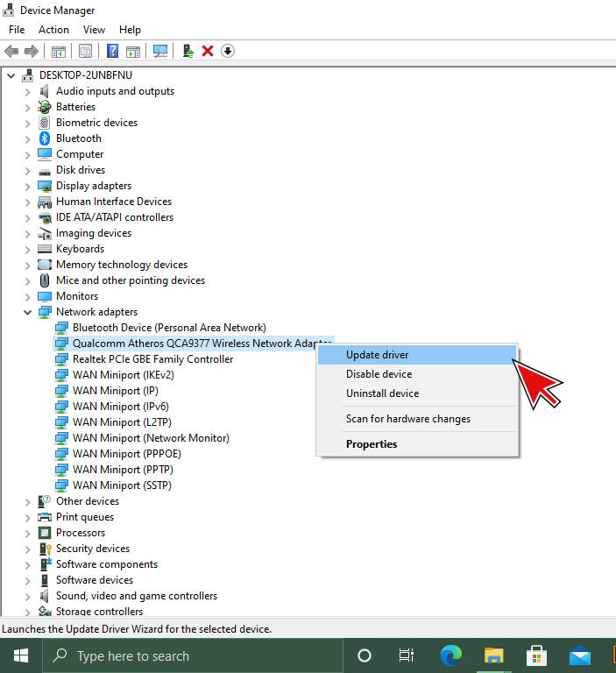Expand the Bluetooth category
Screen dimensions: 616x673
coord(27,138)
